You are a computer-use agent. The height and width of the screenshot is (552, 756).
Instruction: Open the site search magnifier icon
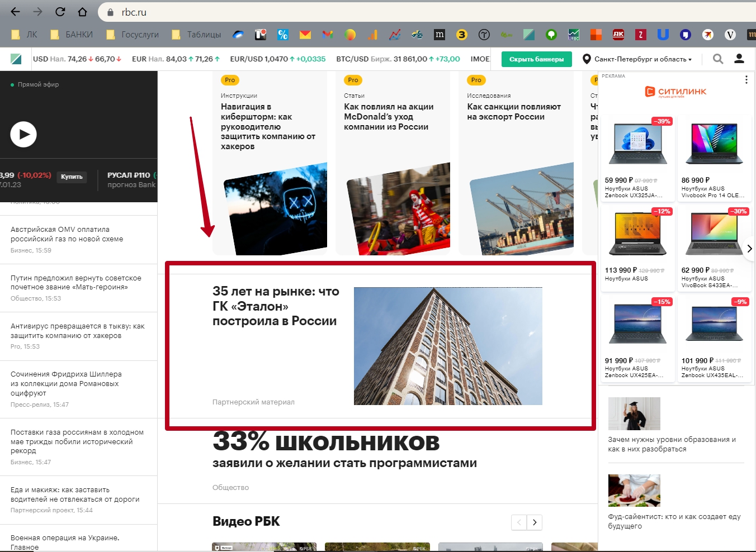pyautogui.click(x=718, y=59)
